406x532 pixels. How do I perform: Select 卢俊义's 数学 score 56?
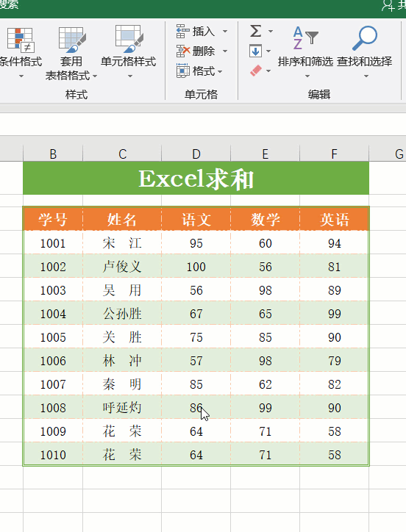[x=266, y=266]
